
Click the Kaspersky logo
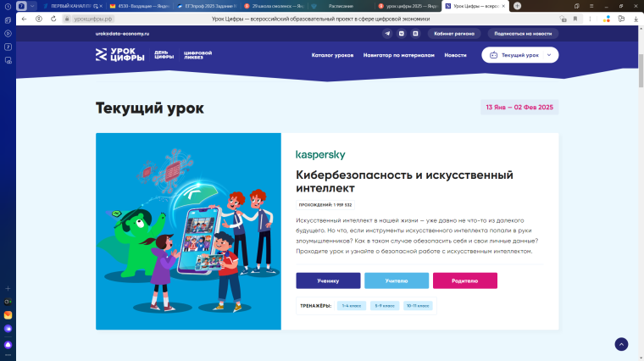[x=320, y=154]
